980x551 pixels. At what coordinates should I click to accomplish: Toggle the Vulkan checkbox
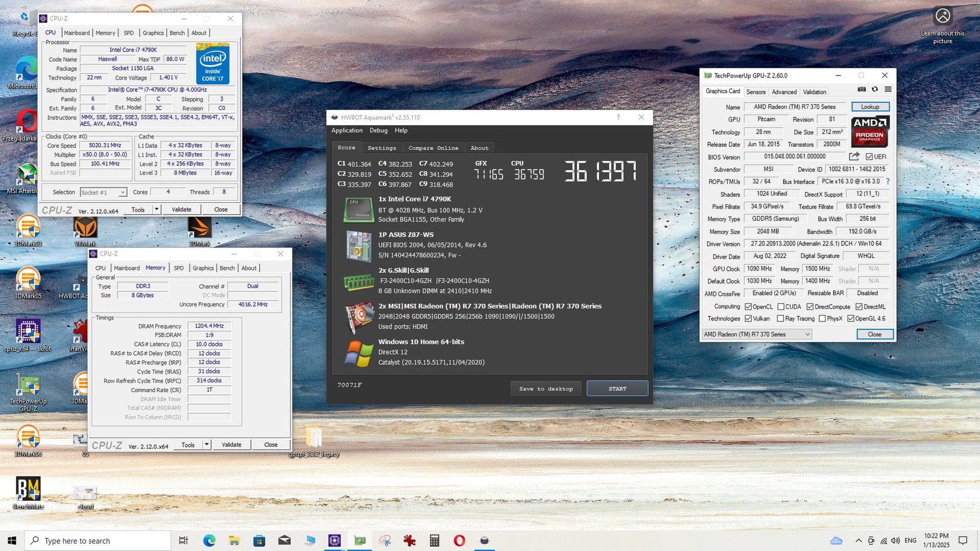click(748, 318)
